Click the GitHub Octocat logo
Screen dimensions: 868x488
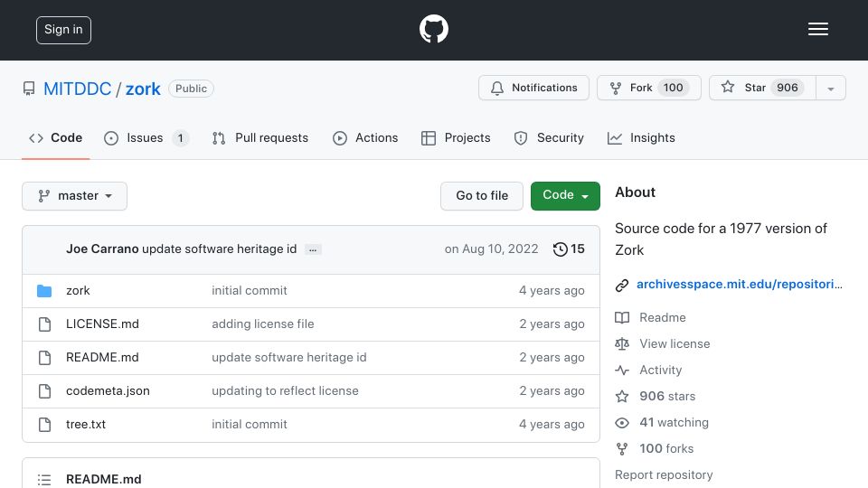(x=433, y=29)
